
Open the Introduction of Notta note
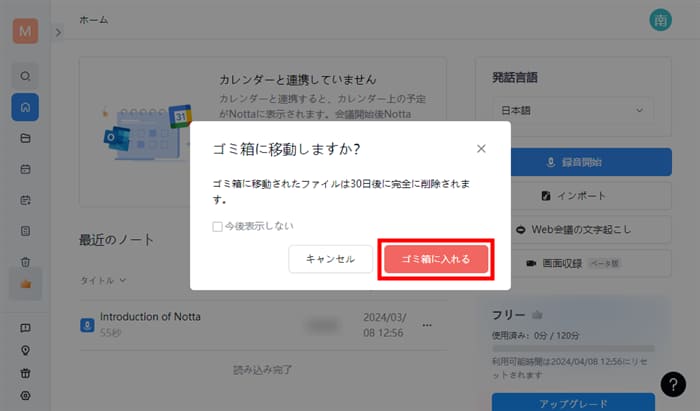pyautogui.click(x=150, y=317)
